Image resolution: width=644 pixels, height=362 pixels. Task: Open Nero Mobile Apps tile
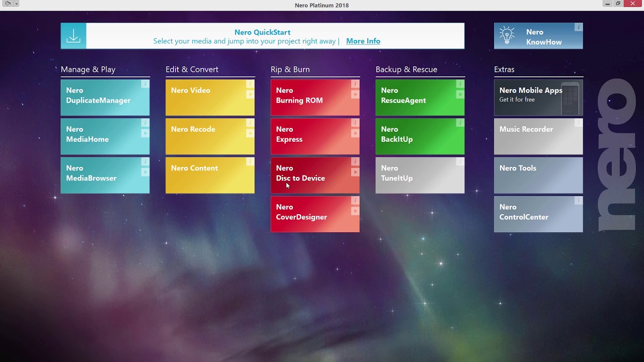pyautogui.click(x=538, y=98)
